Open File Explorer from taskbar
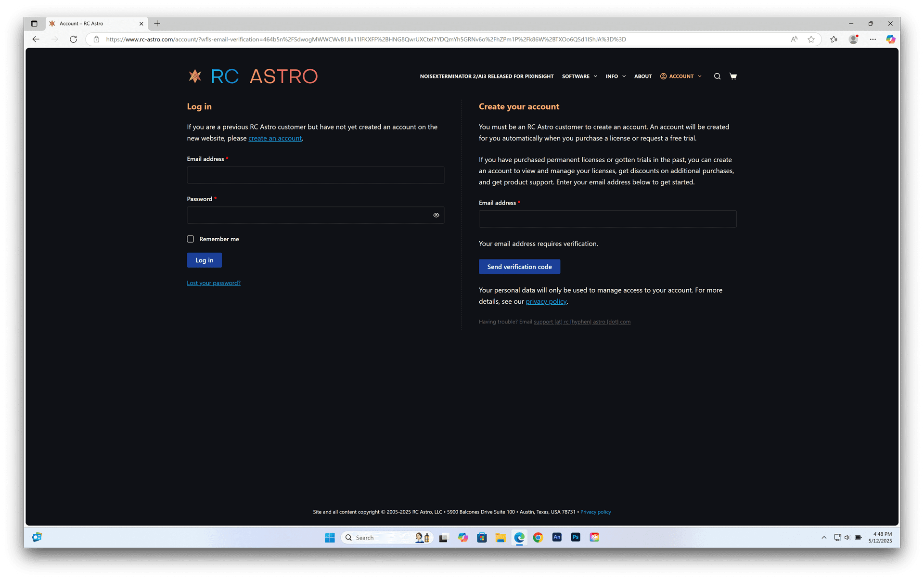 click(500, 538)
